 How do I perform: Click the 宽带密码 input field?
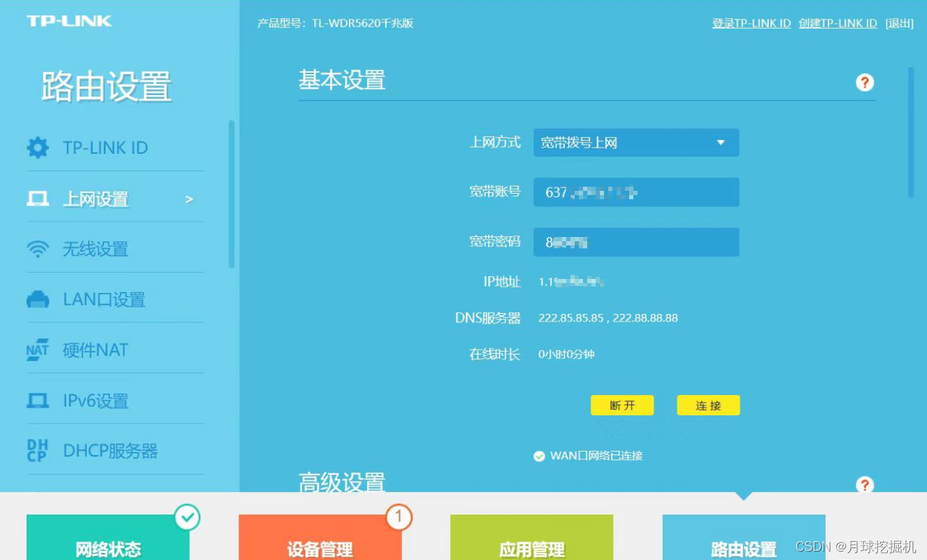click(x=636, y=242)
